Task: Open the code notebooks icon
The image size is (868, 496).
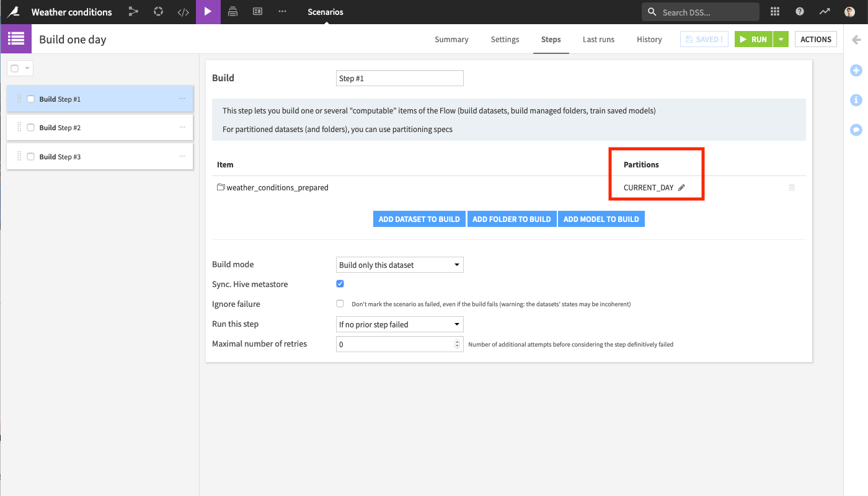Action: click(183, 12)
